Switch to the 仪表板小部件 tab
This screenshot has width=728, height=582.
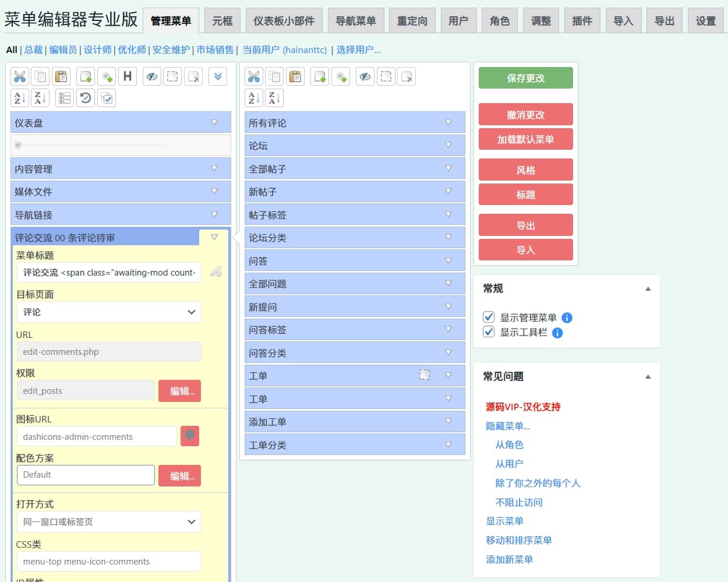click(284, 21)
